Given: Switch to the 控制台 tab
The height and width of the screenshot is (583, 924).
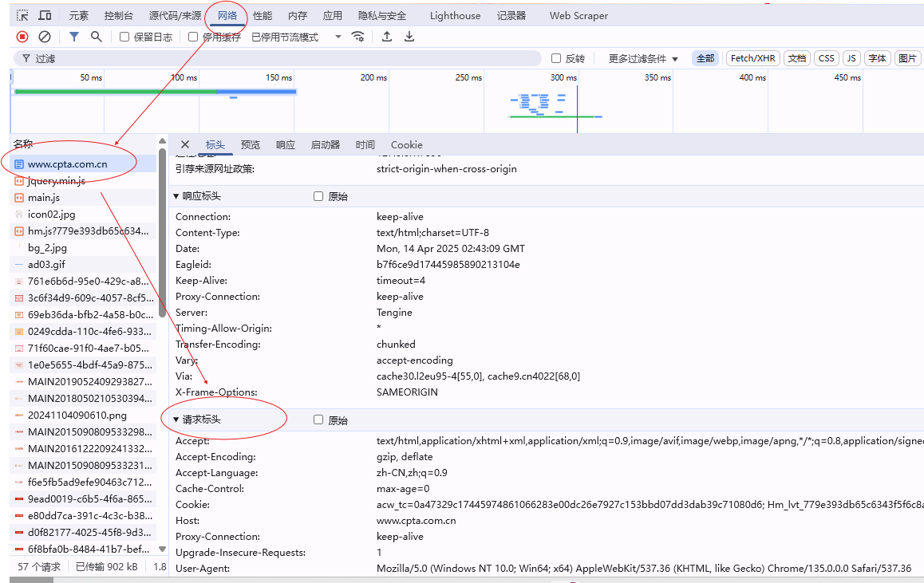Looking at the screenshot, I should (x=119, y=15).
